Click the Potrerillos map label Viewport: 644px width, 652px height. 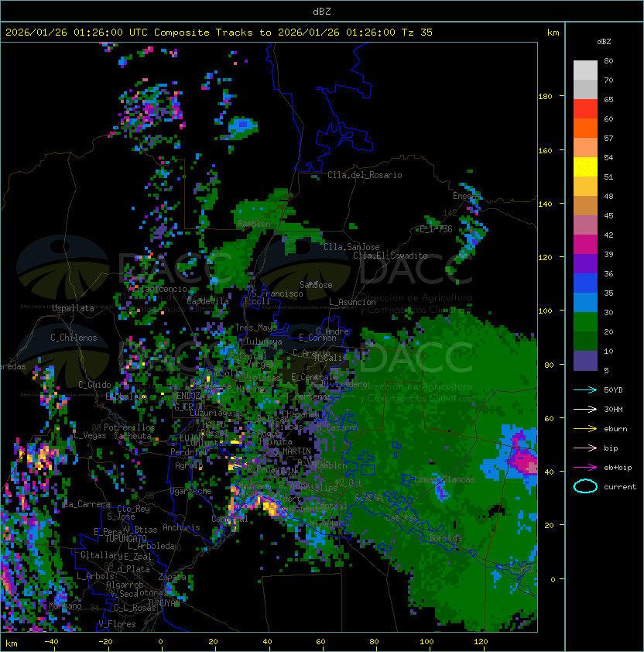tap(129, 427)
